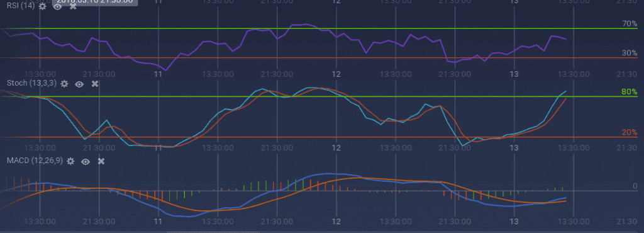Click the RSI 70% level label

coord(630,24)
